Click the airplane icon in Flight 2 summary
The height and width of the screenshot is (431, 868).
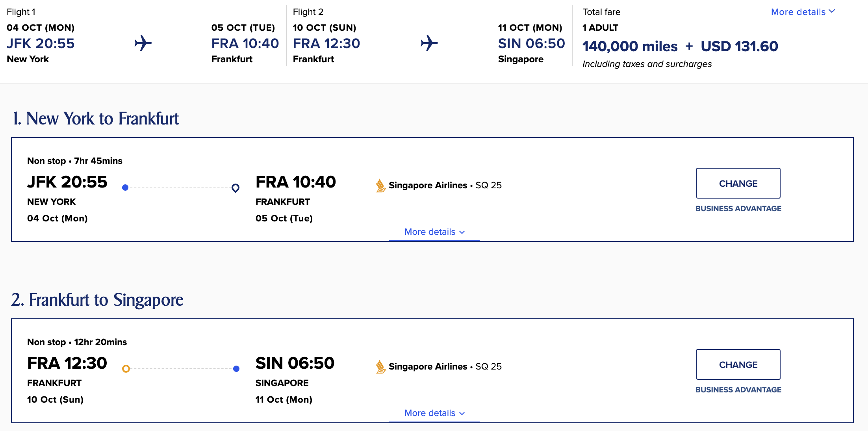pos(429,43)
